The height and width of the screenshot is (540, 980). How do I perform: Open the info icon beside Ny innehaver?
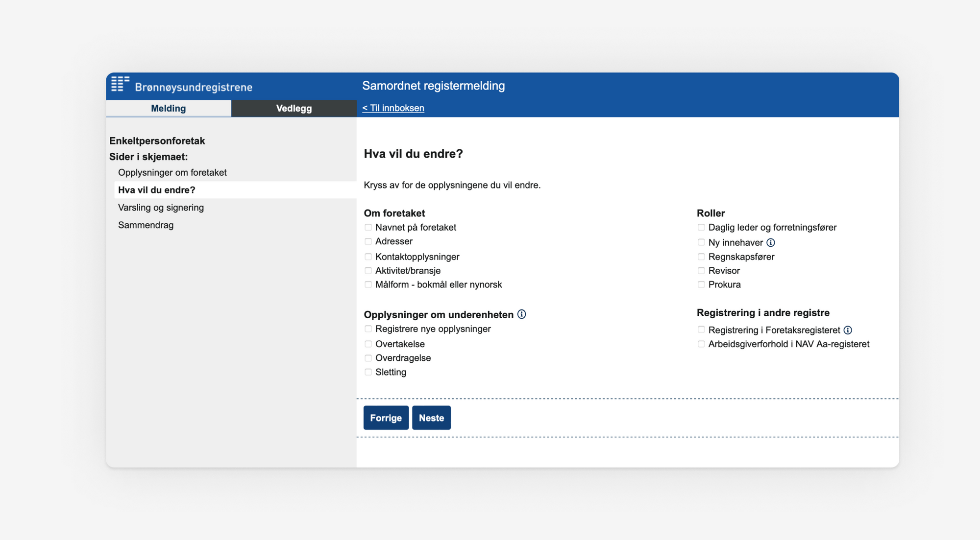coord(771,242)
